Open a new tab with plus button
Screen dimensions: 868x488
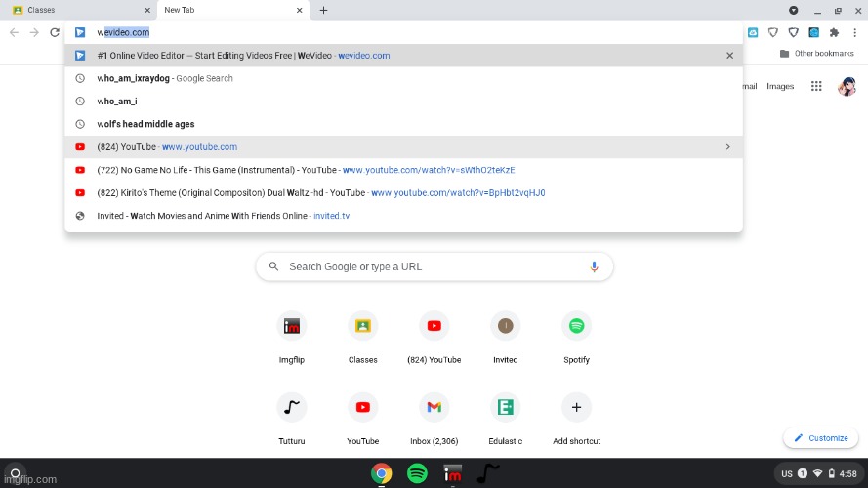pos(323,10)
